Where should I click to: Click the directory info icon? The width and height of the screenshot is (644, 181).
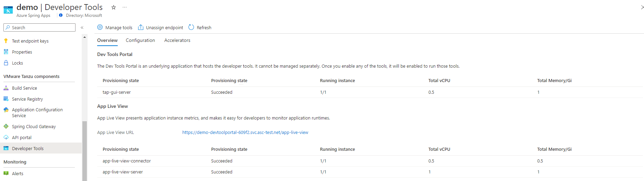click(x=61, y=15)
